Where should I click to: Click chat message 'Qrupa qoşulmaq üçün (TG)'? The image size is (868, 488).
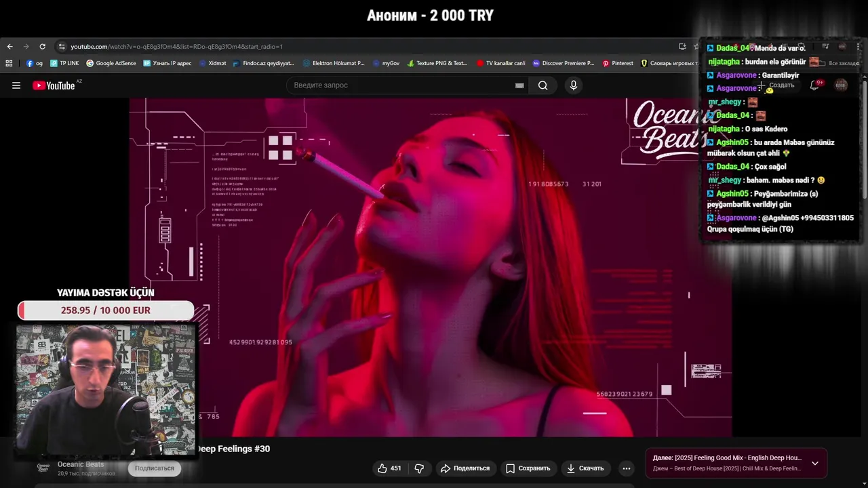750,229
